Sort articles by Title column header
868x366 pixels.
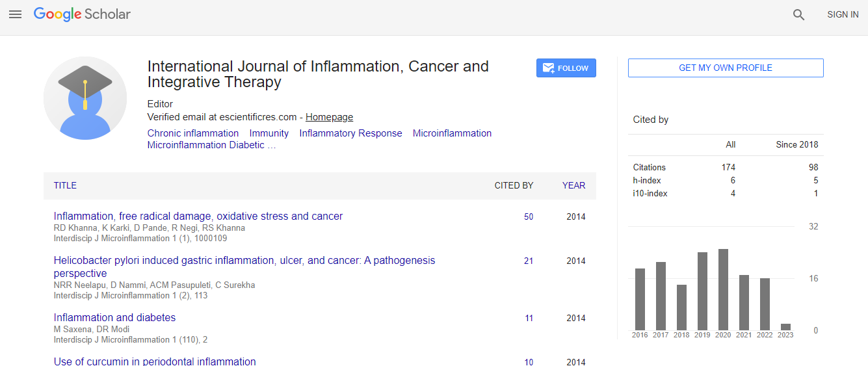[x=65, y=186]
